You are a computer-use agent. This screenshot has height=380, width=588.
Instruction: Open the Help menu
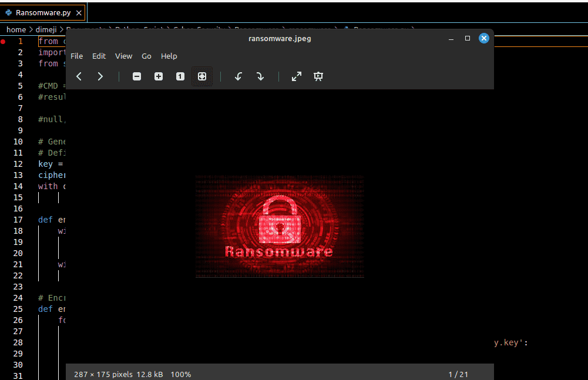(x=169, y=56)
